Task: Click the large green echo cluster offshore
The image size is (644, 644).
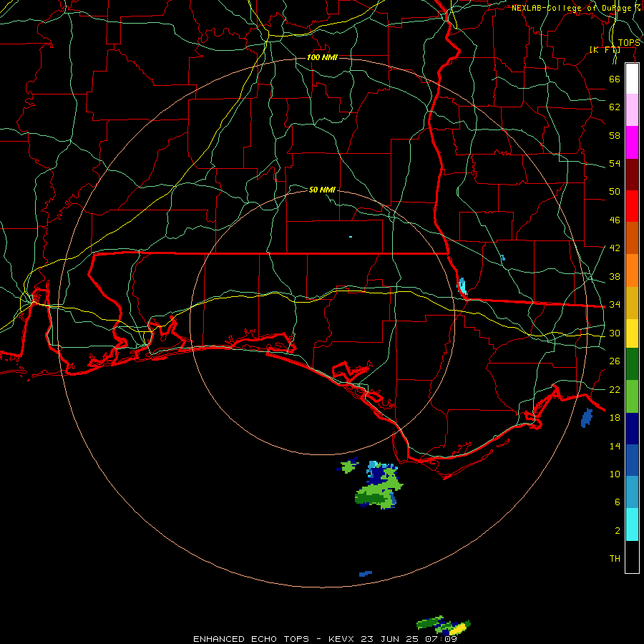Action: (x=379, y=487)
